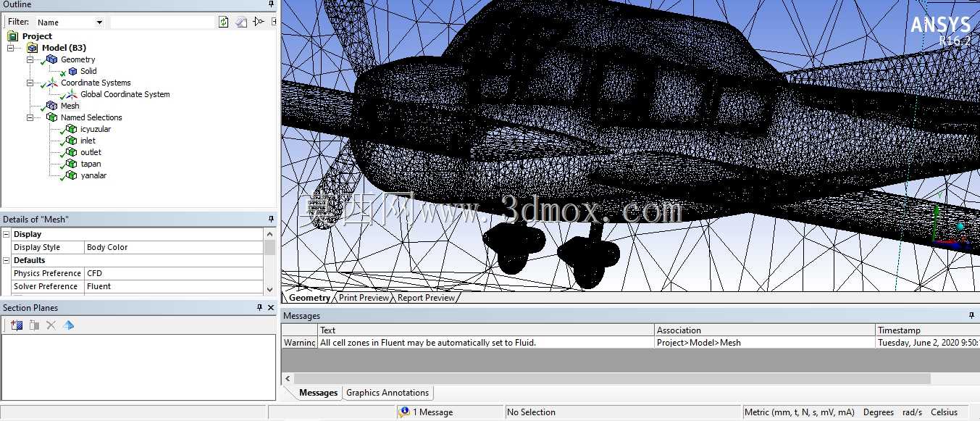This screenshot has height=421, width=980.
Task: Select the tapan named selection
Action: point(91,164)
